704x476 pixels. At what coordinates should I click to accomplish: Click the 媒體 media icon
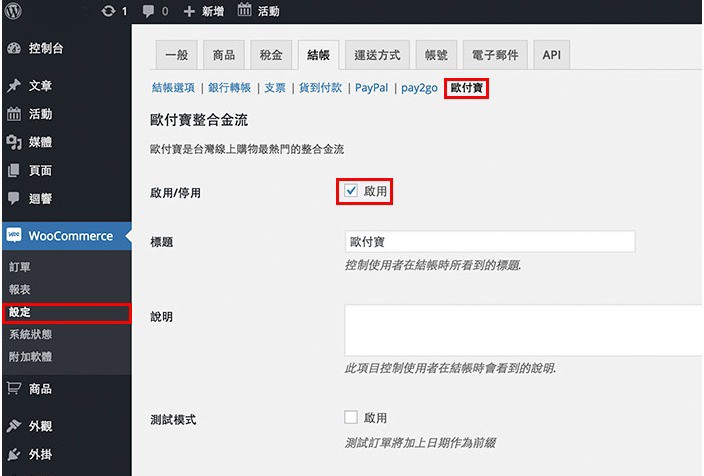tap(14, 142)
